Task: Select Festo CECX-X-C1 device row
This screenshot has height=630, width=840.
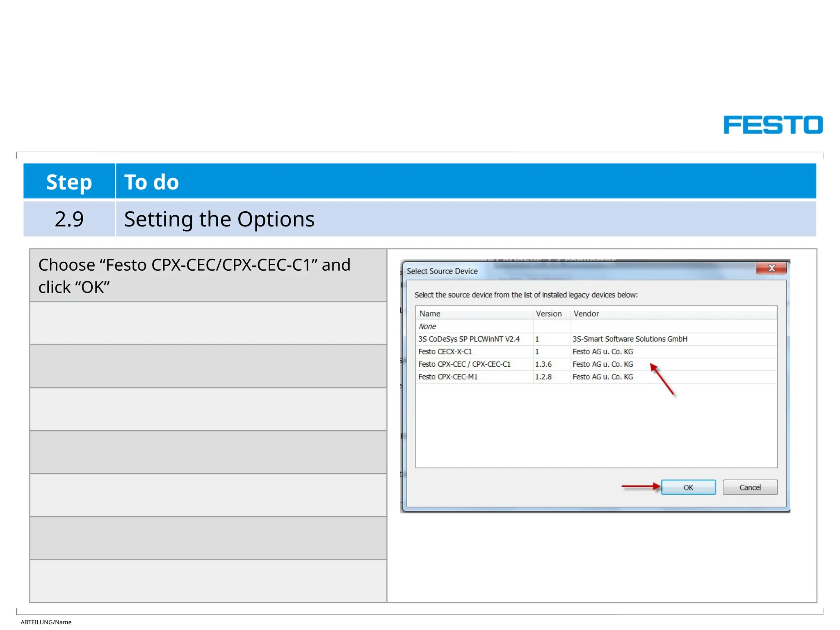Action: [596, 352]
